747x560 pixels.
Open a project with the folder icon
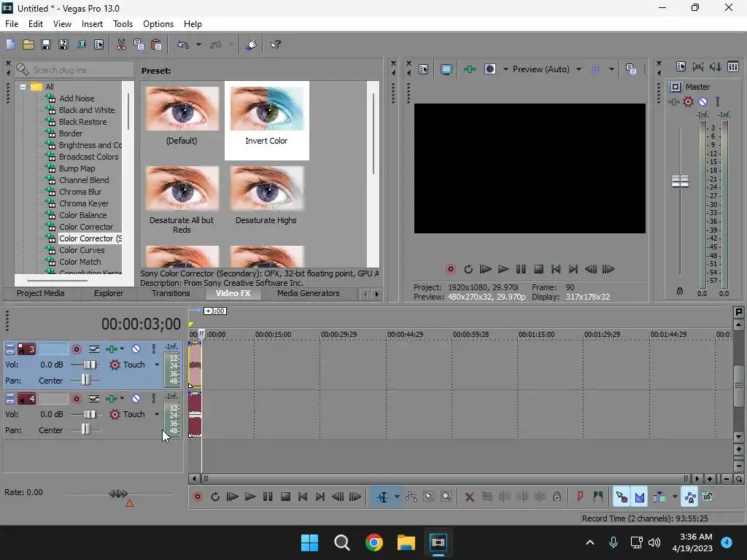coord(28,44)
